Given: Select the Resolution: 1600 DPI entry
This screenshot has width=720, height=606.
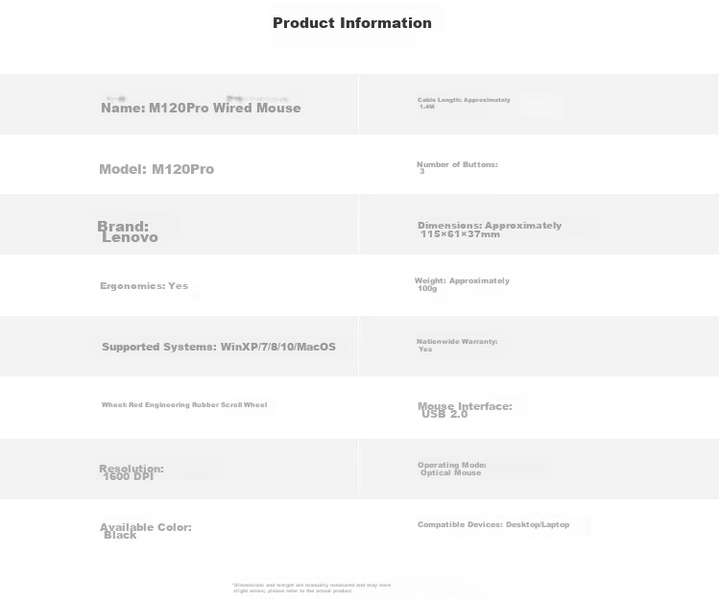Looking at the screenshot, I should coord(131,472).
